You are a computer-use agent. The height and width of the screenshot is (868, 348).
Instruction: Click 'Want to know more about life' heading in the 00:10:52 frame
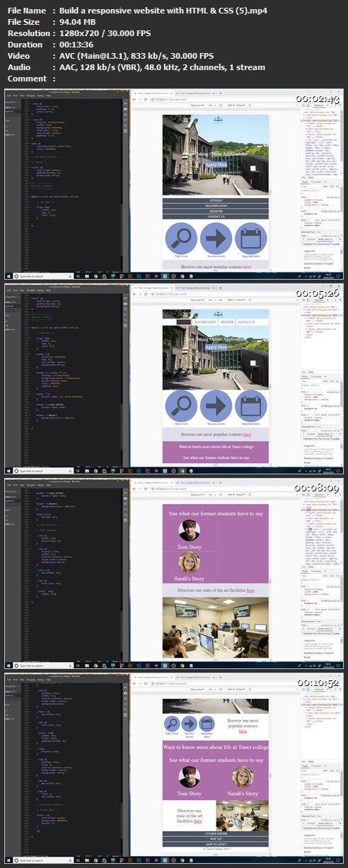[x=216, y=746]
